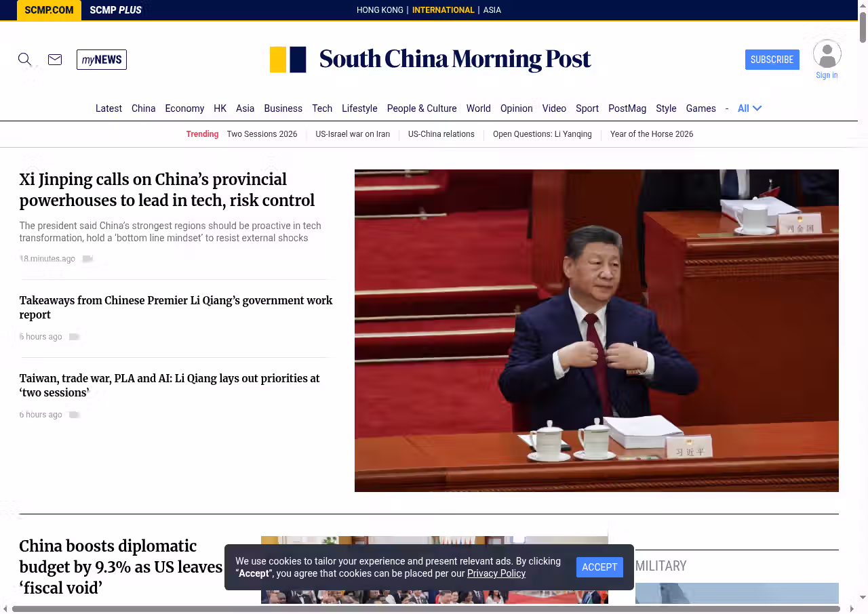The width and height of the screenshot is (868, 614).
Task: Click the SCMP PLUS logo tab
Action: [x=115, y=10]
